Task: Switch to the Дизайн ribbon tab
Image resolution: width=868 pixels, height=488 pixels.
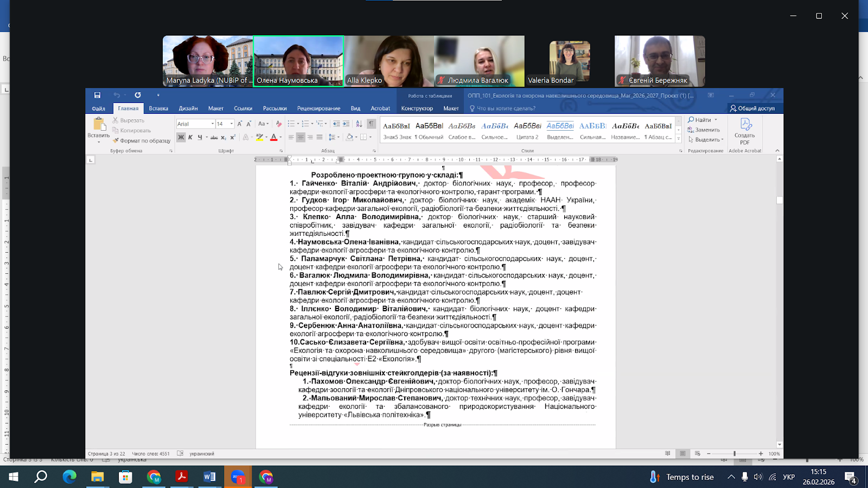Action: [x=188, y=108]
